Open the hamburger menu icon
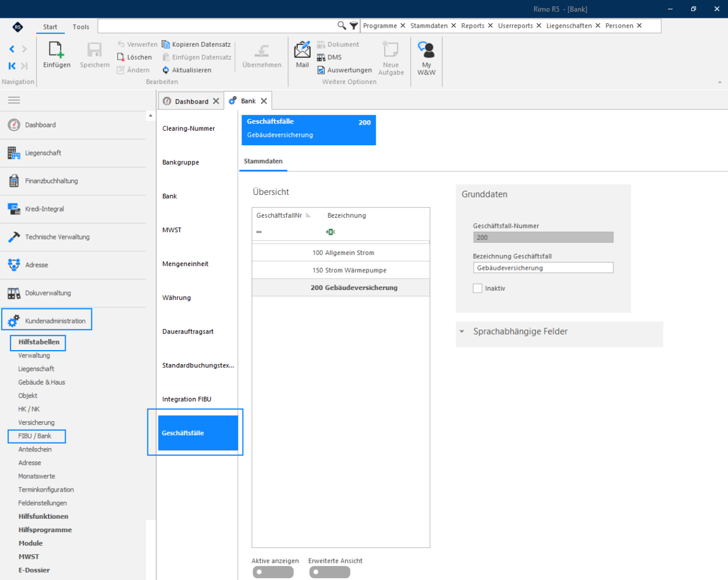 [x=14, y=100]
